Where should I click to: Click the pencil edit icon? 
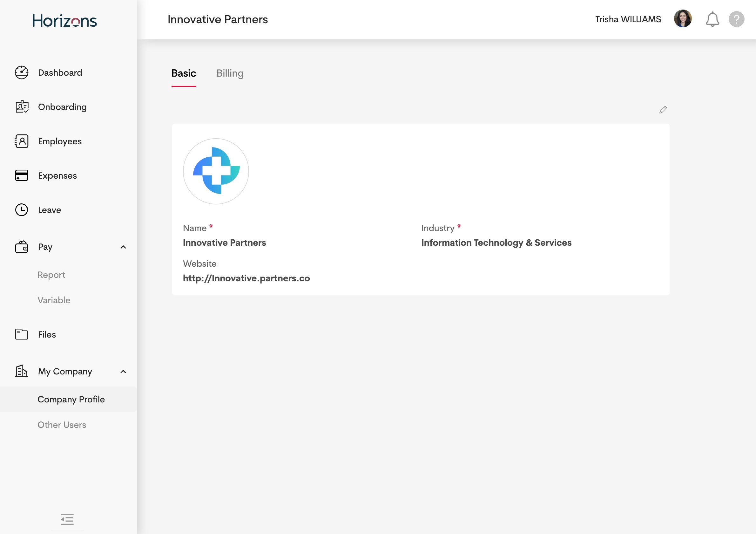(x=663, y=110)
